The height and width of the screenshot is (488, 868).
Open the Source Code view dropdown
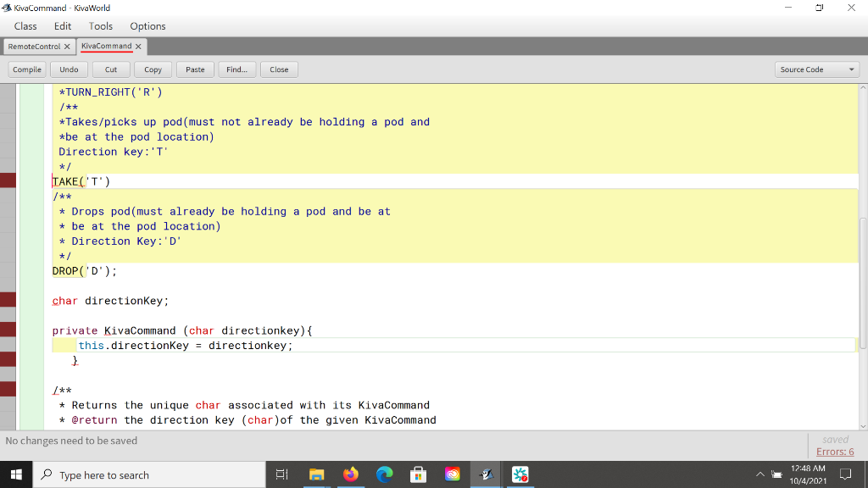[816, 69]
